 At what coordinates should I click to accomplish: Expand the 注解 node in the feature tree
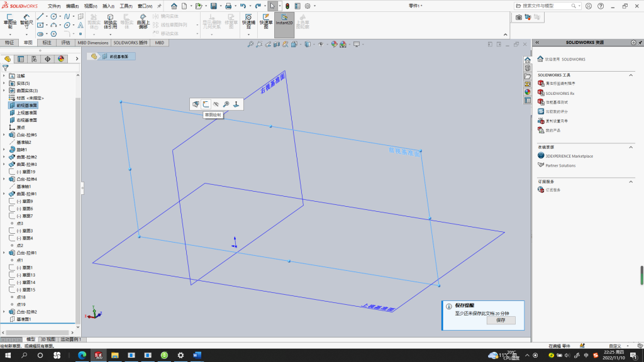point(4,76)
